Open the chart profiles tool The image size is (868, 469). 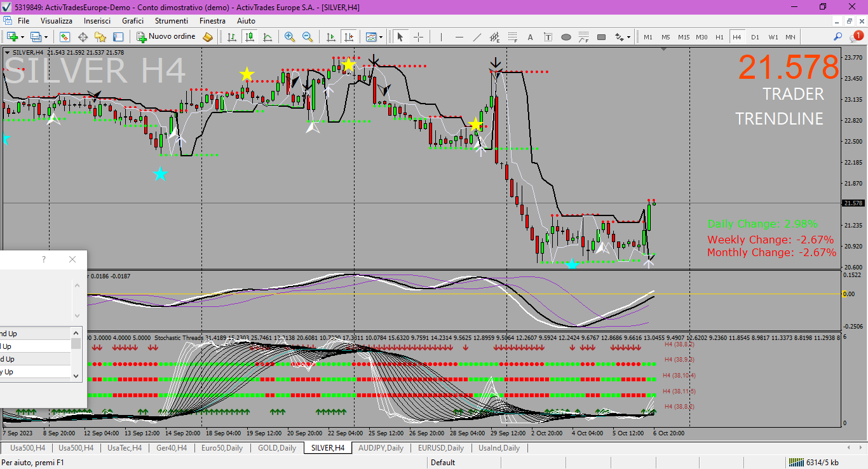pos(36,37)
